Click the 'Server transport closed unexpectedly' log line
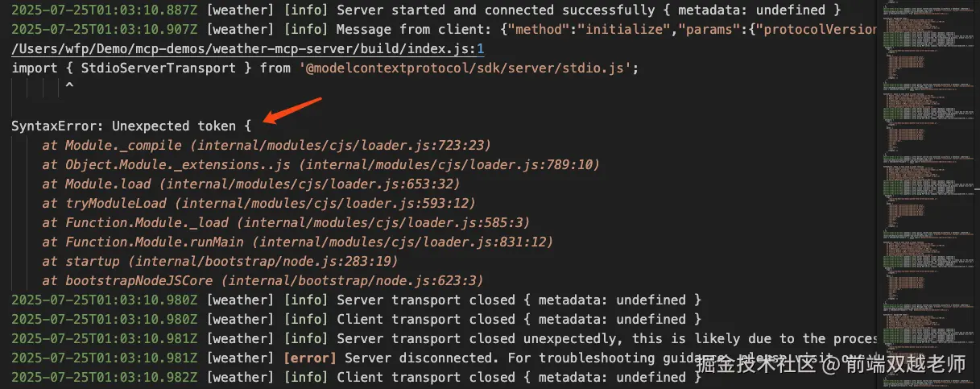Image resolution: width=980 pixels, height=389 pixels. point(564,339)
